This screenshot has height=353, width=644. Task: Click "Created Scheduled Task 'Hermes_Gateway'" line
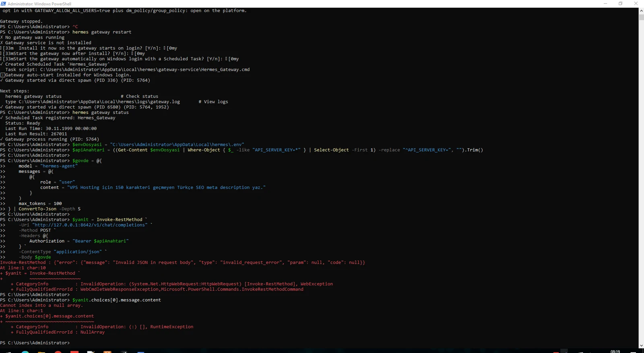tap(57, 64)
